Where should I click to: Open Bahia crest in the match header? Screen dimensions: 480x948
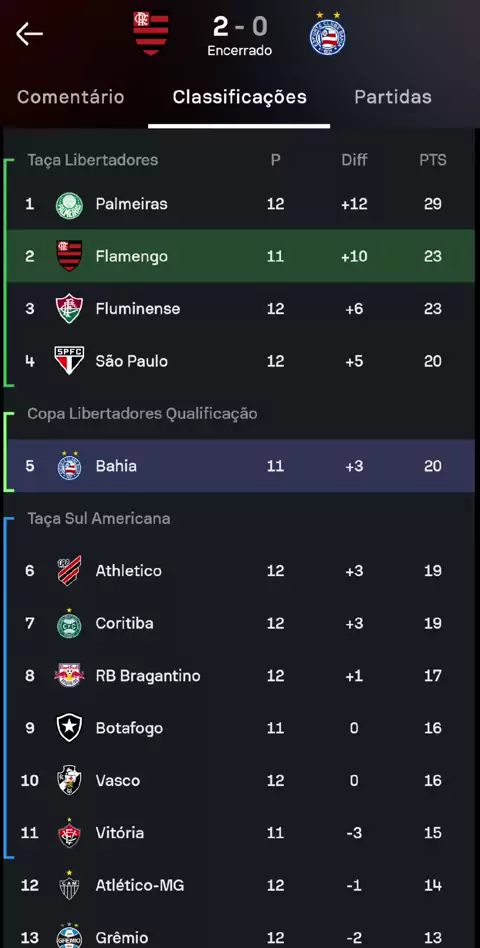coord(328,34)
